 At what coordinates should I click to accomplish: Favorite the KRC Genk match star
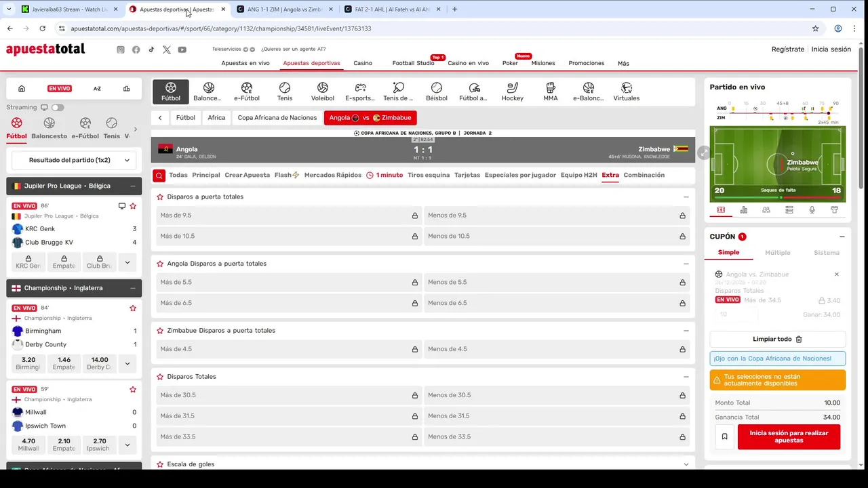(133, 206)
